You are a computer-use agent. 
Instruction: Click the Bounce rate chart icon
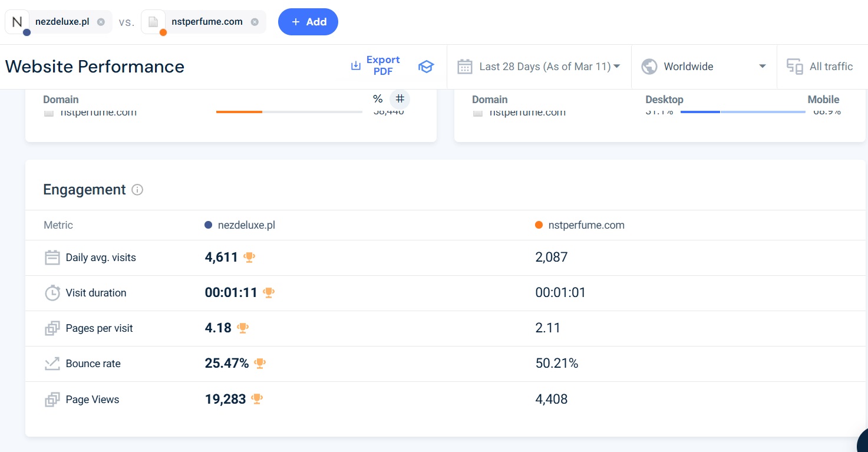(52, 364)
